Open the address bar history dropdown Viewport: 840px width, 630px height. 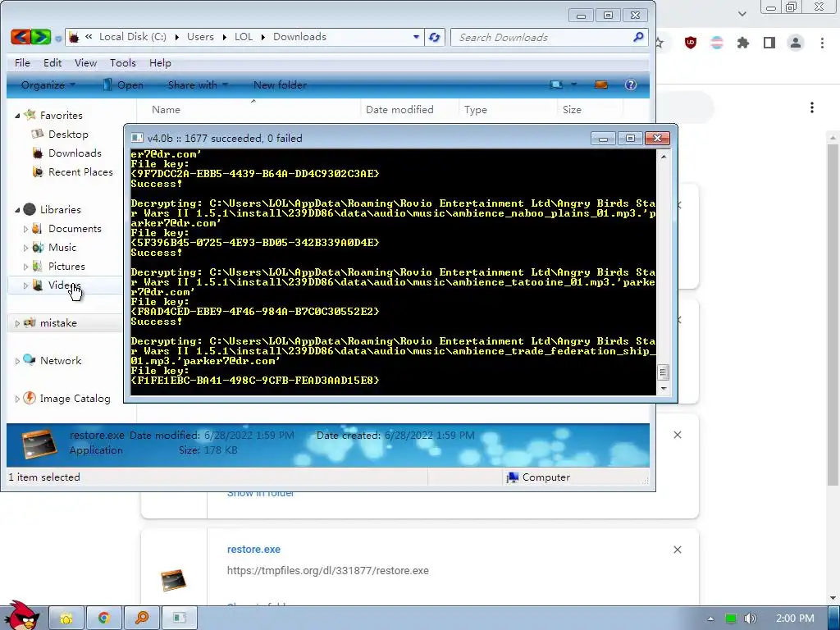(416, 37)
